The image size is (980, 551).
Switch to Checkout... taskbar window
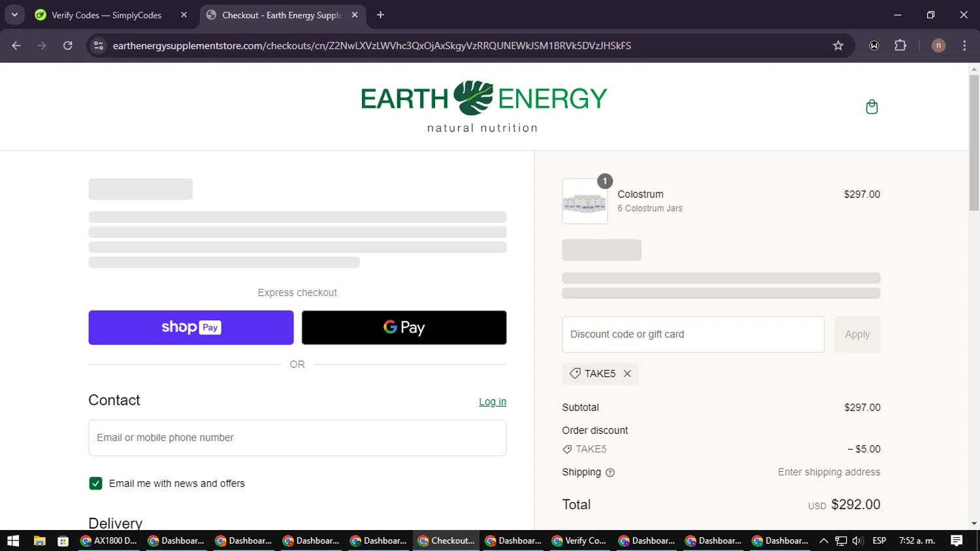[447, 541]
